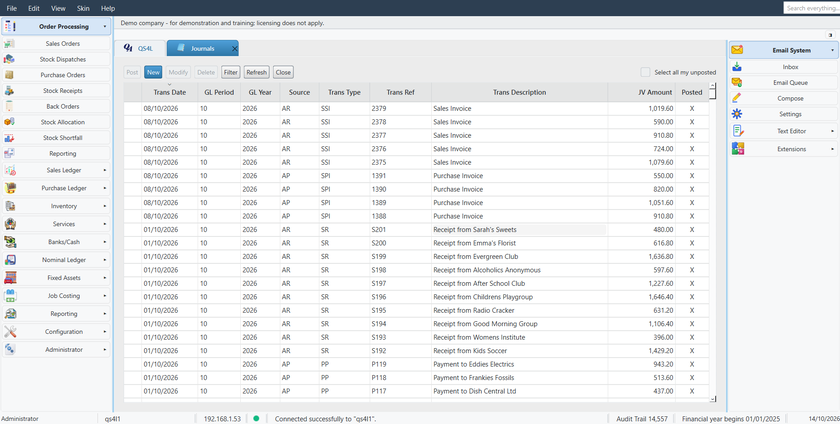Click Trans Ref 2379 cell
Image resolution: width=840 pixels, height=424 pixels.
(400, 108)
